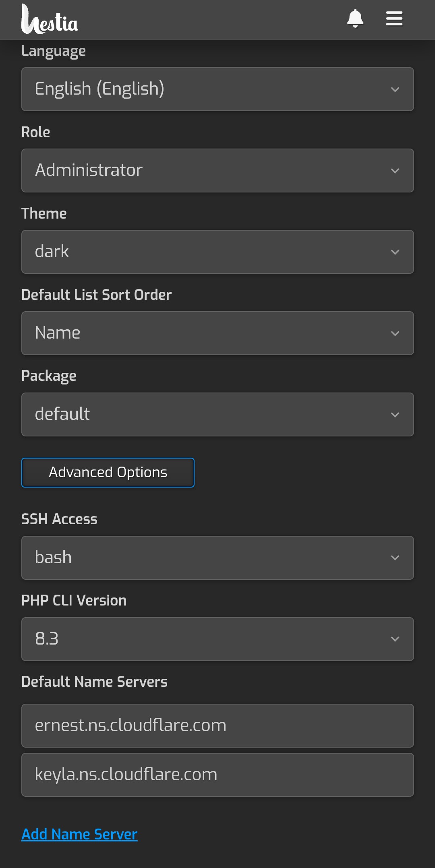The height and width of the screenshot is (868, 435).
Task: Expand the PHP CLI Version 8.3 dropdown
Action: pyautogui.click(x=217, y=639)
